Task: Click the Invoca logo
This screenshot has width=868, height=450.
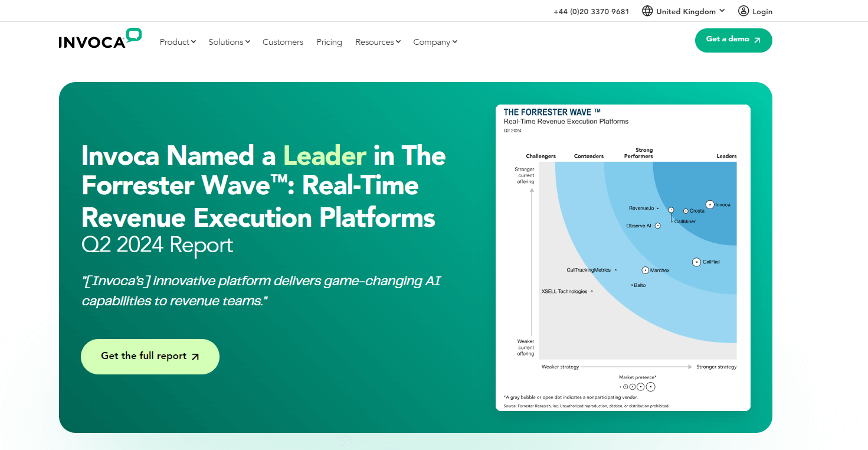Action: [100, 38]
